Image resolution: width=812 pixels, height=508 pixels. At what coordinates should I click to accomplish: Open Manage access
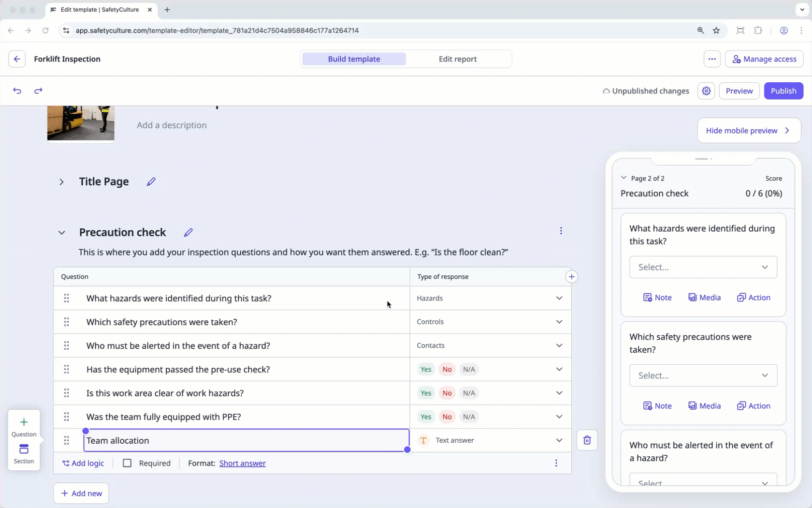[x=764, y=59]
